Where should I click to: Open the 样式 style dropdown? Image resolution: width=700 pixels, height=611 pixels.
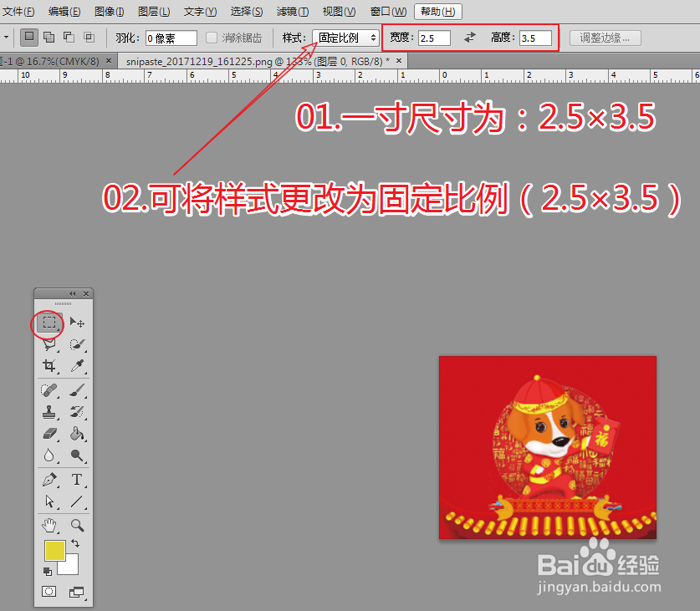[x=345, y=38]
